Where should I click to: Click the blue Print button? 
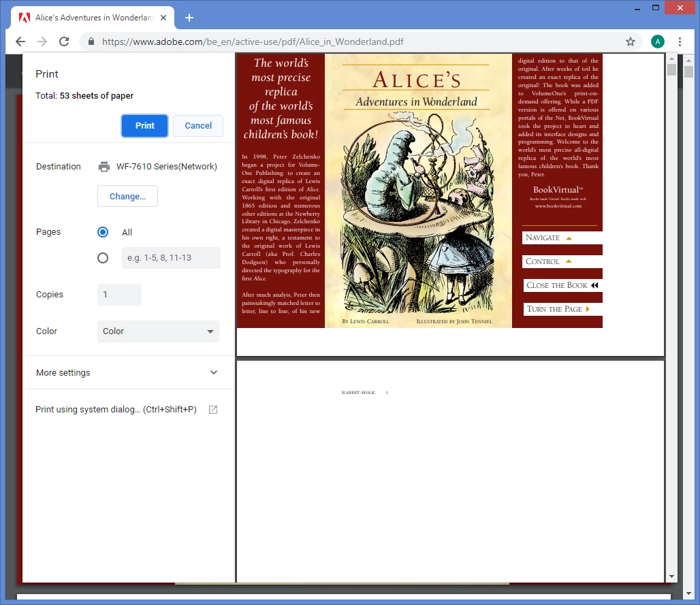click(x=144, y=126)
